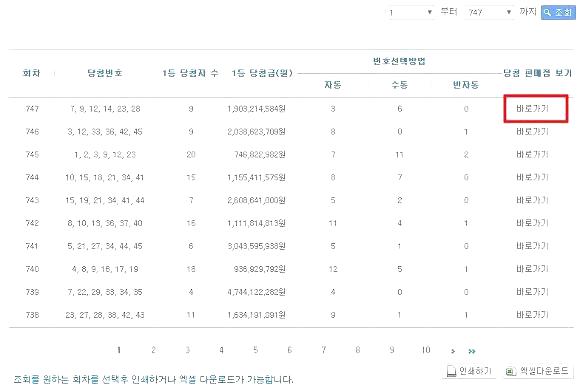Click winning numbers 8, 10, 13, 36, 37, 40
The height and width of the screenshot is (388, 580).
105,223
